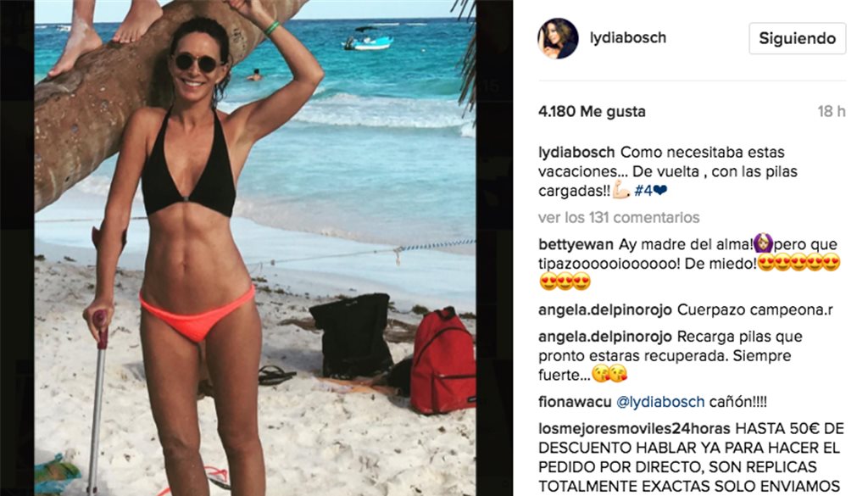Open bettyewan commenter profile
This screenshot has width=868, height=496.
click(576, 245)
